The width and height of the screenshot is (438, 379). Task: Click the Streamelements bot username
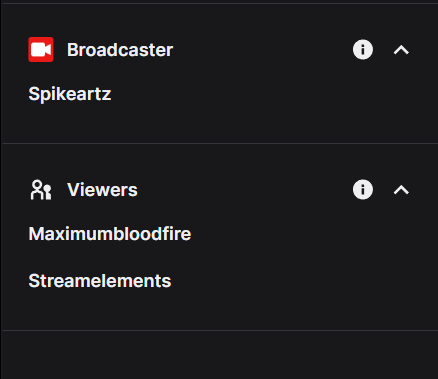click(100, 281)
